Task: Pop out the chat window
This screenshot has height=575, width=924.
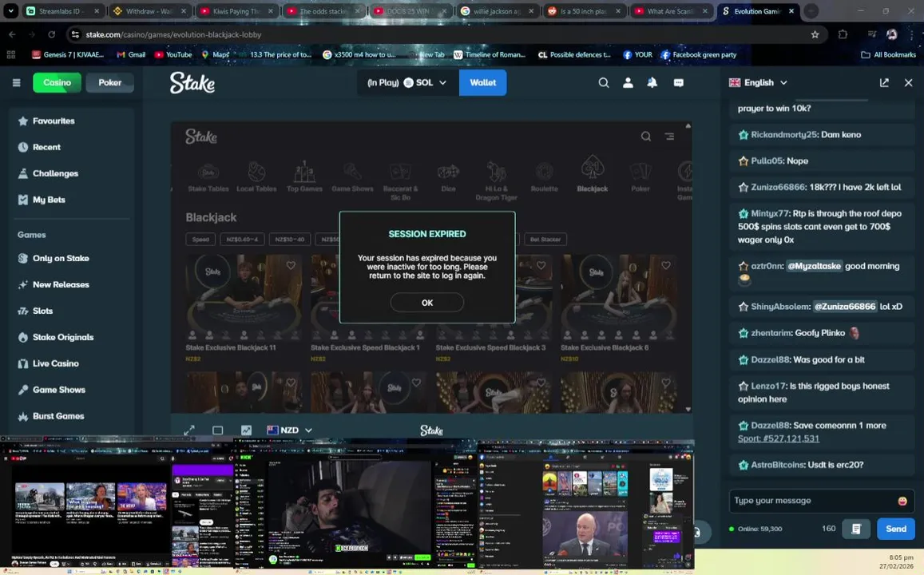Action: pos(884,82)
